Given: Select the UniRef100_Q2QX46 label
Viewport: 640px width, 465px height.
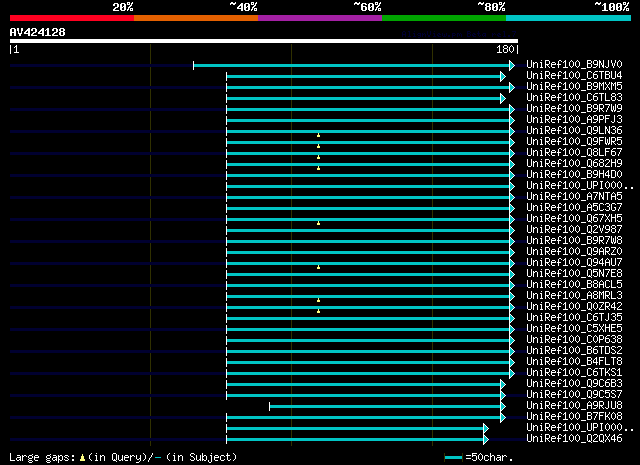Looking at the screenshot, I should point(574,439).
